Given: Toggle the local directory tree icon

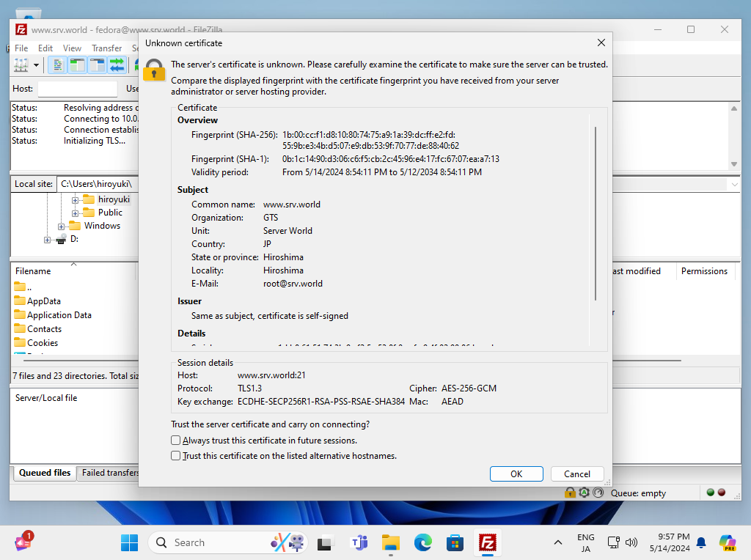Looking at the screenshot, I should [77, 65].
